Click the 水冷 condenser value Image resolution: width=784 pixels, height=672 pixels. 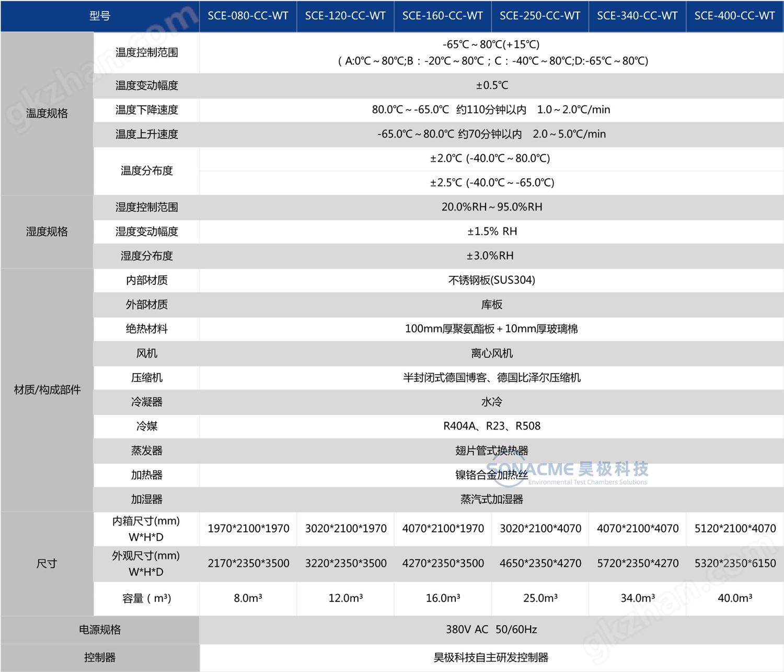point(492,402)
